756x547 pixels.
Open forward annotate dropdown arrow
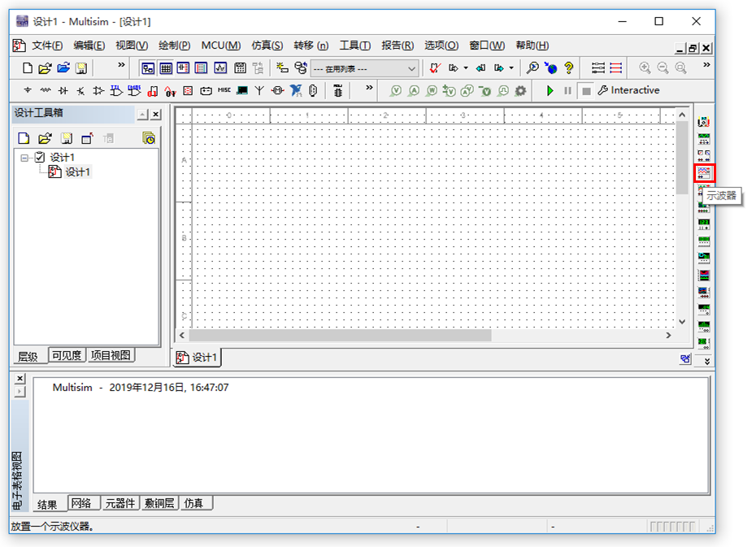511,68
